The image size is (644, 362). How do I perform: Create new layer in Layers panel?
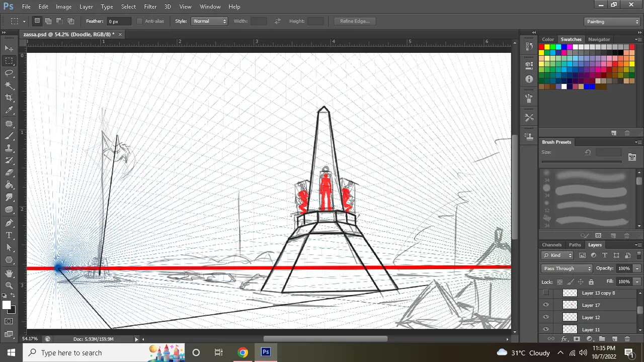point(614,339)
